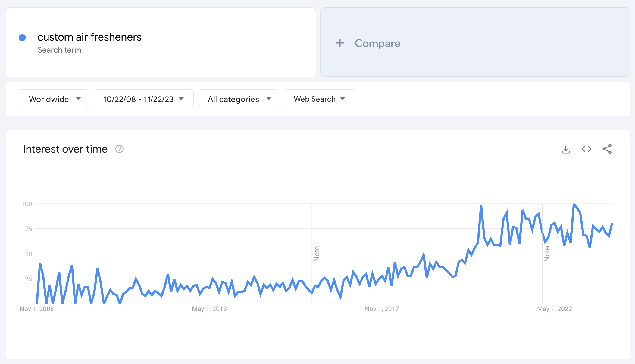Click the Nov 1, 2017 axis label
This screenshot has width=635, height=364.
click(382, 309)
